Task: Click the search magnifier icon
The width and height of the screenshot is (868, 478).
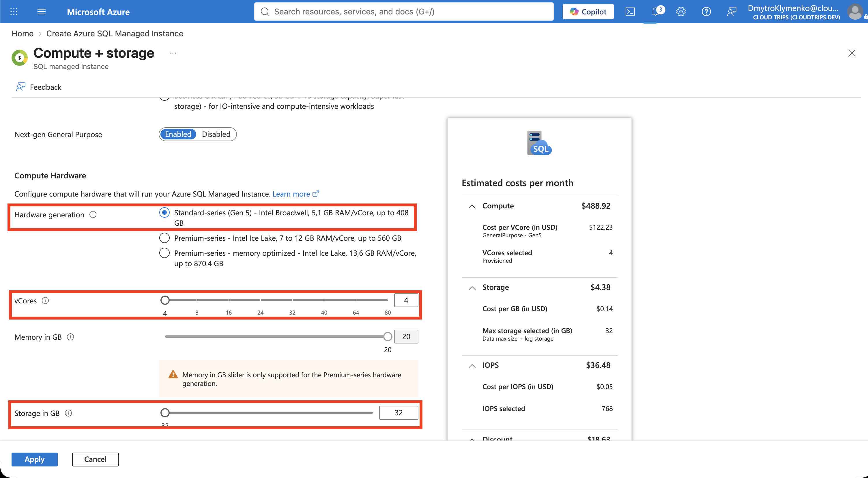Action: (265, 12)
